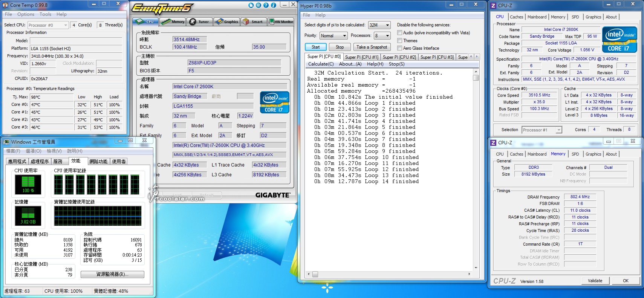Click the Intel Core i7 logo in CPU-Z
Viewport: 644px width, 298px height.
[x=620, y=39]
